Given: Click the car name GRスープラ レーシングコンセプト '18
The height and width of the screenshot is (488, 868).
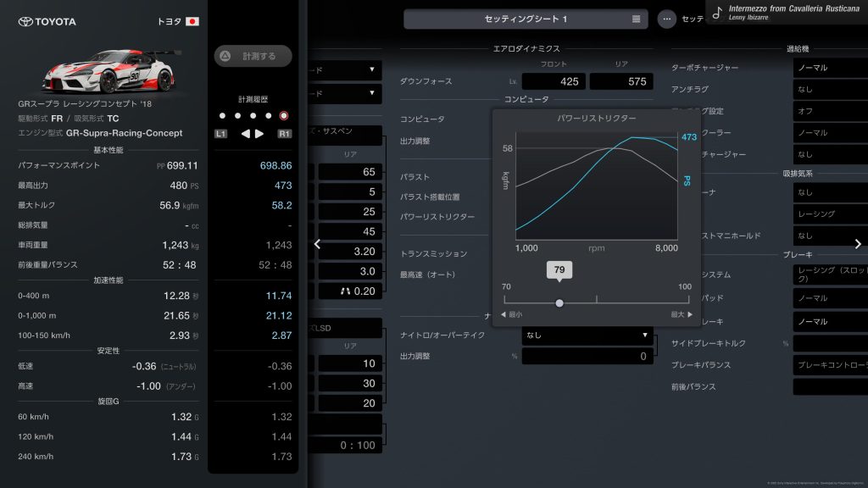Looking at the screenshot, I should (x=85, y=103).
